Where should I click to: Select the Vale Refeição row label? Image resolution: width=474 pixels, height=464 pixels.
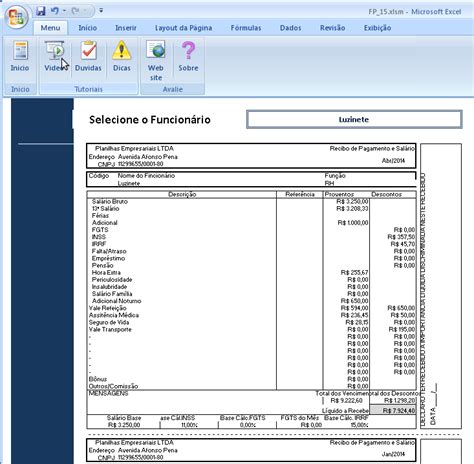pos(108,308)
